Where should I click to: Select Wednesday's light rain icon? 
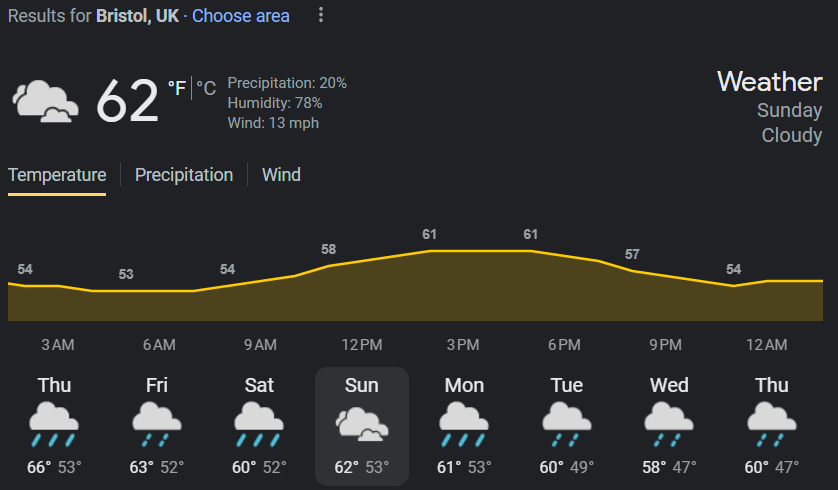point(669,425)
